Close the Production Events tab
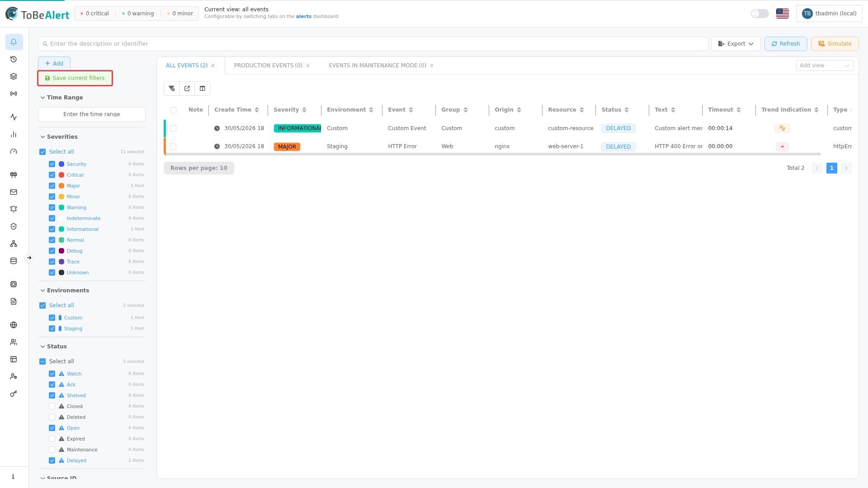Screen dimensions: 868x488 [x=308, y=66]
